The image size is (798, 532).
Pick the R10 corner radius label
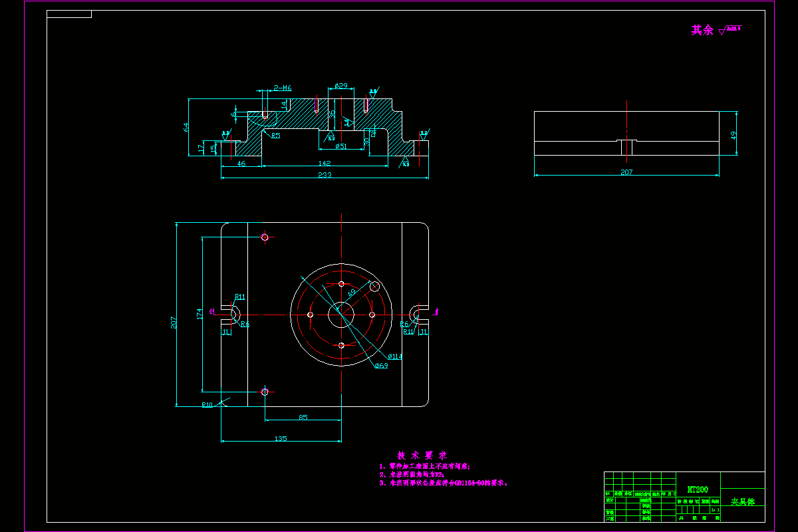tap(207, 404)
